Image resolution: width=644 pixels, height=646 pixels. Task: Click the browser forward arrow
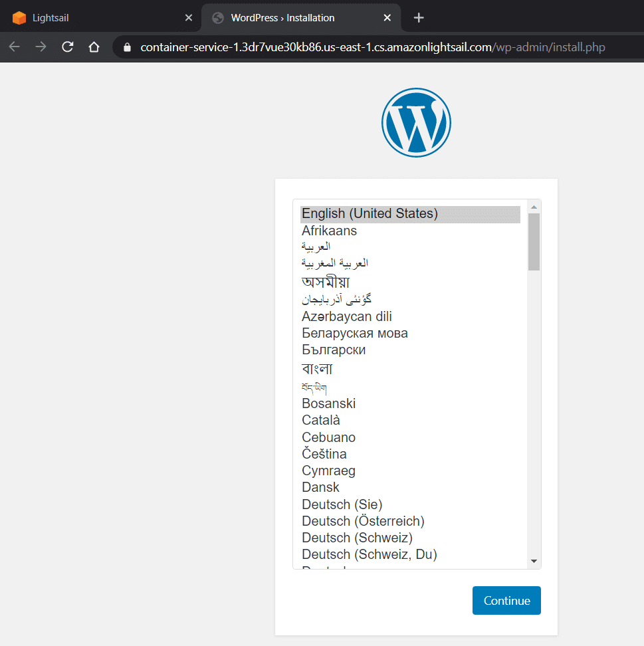point(41,47)
